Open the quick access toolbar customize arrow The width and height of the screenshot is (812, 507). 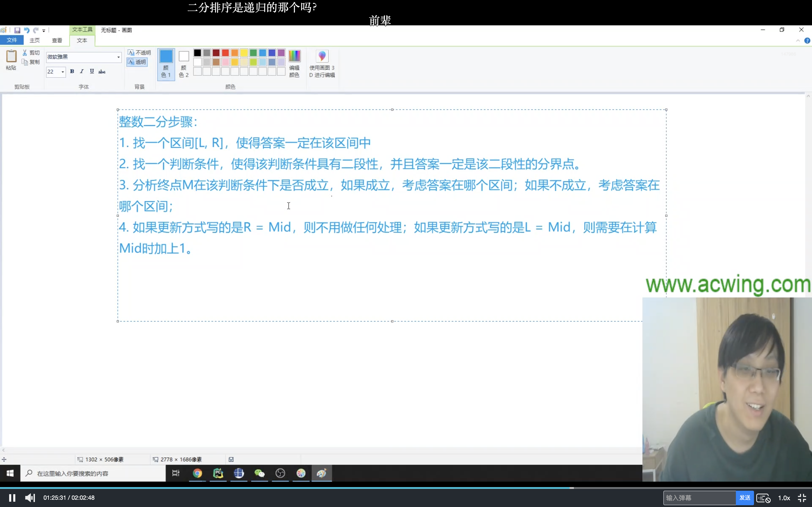click(x=44, y=31)
